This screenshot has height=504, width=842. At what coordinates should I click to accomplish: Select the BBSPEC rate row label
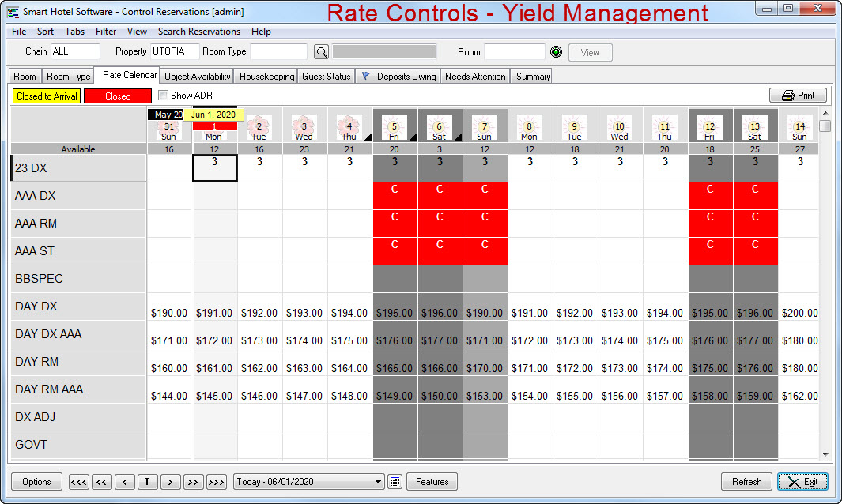point(78,279)
